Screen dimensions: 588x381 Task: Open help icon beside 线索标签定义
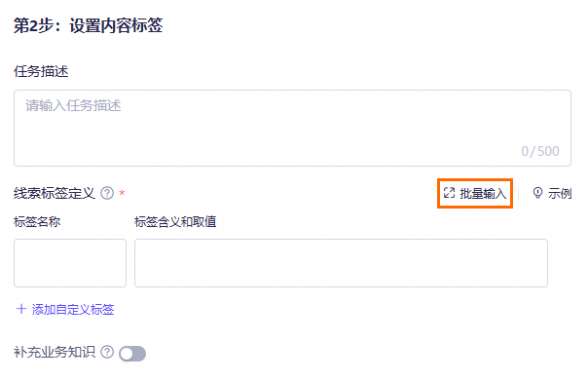coord(107,193)
